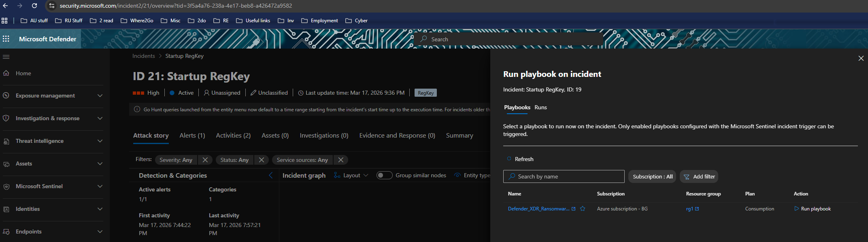868x242 pixels.
Task: Collapse the left navigation hamburger menu
Action: click(6, 57)
